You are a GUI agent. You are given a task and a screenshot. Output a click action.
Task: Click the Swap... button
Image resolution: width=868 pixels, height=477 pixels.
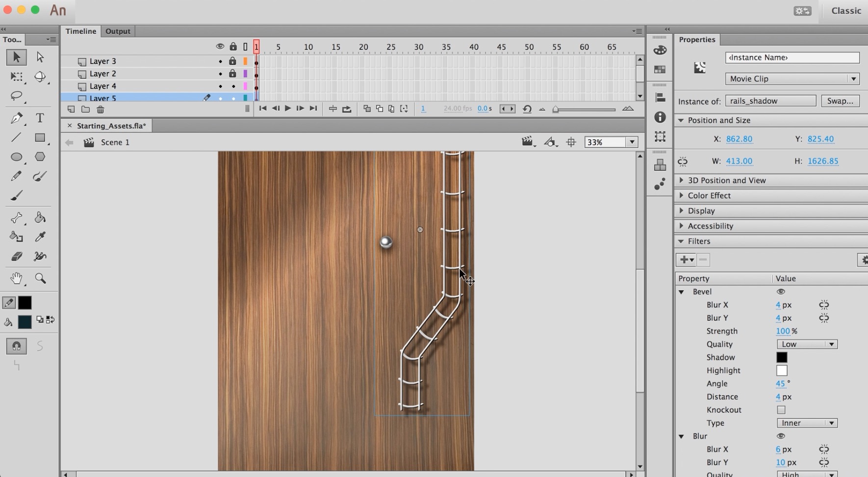point(840,101)
